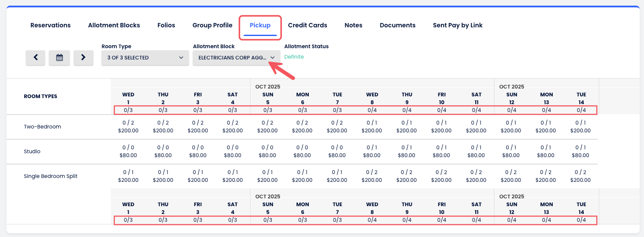Select the Group Profile tab
This screenshot has height=237, width=644.
[212, 25]
